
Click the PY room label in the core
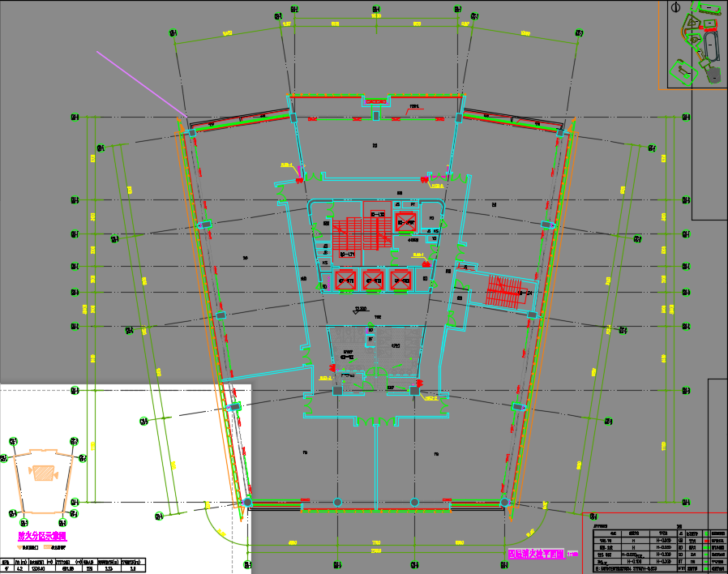[x=413, y=204]
